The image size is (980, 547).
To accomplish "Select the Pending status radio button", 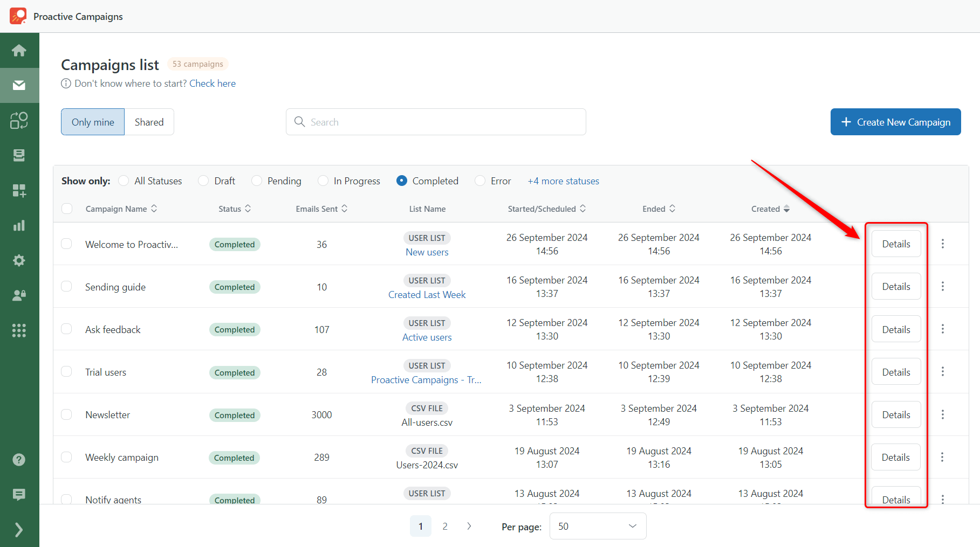I will [x=257, y=181].
